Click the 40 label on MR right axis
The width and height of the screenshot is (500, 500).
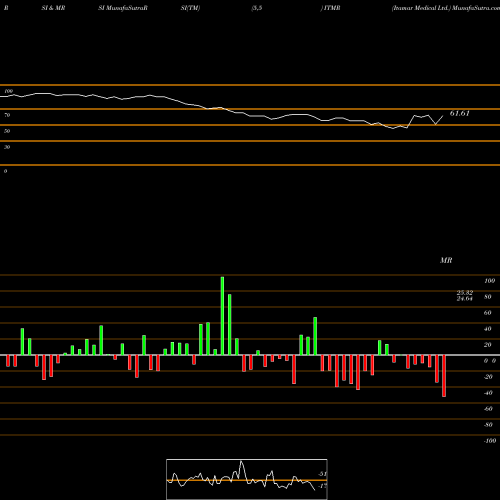coord(488,329)
